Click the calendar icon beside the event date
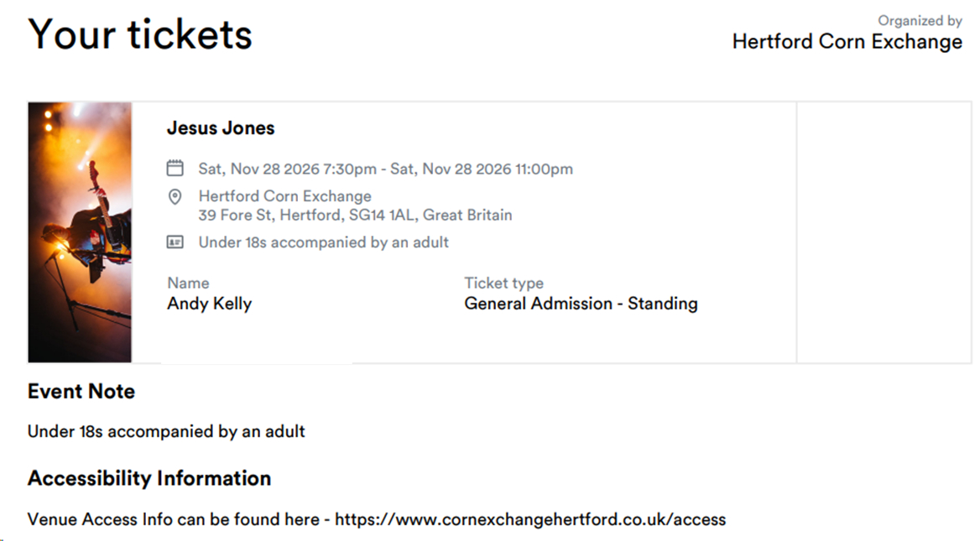980x541 pixels. tap(175, 169)
